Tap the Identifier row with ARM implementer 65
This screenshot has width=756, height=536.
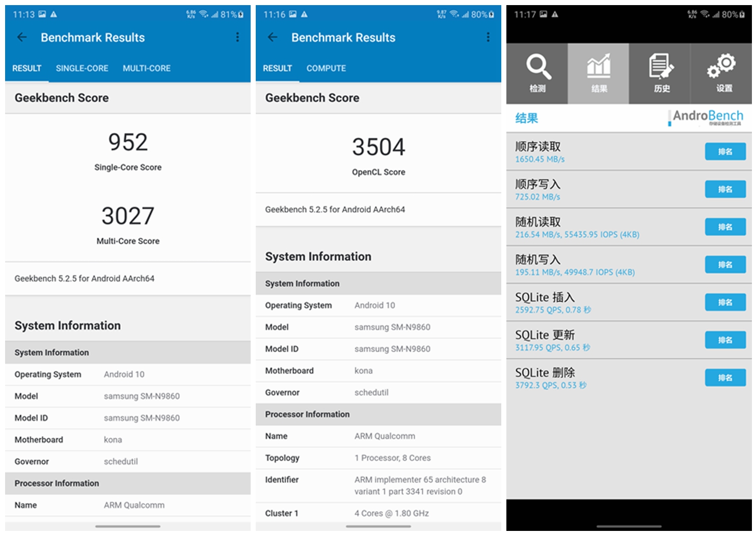tap(379, 486)
